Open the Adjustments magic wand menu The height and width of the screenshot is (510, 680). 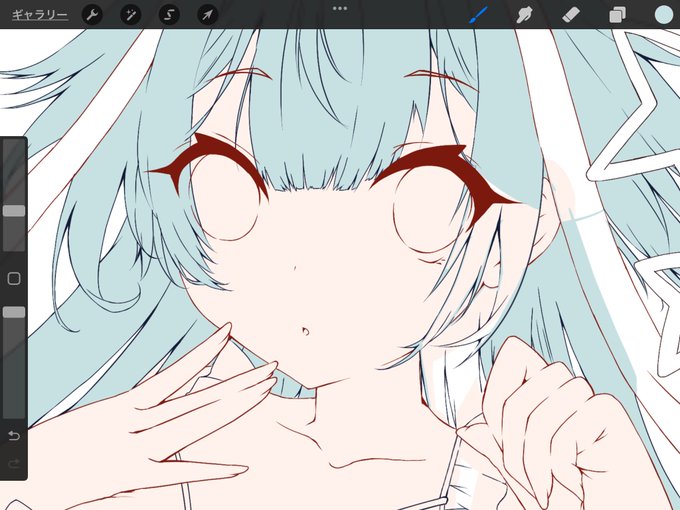pyautogui.click(x=131, y=15)
